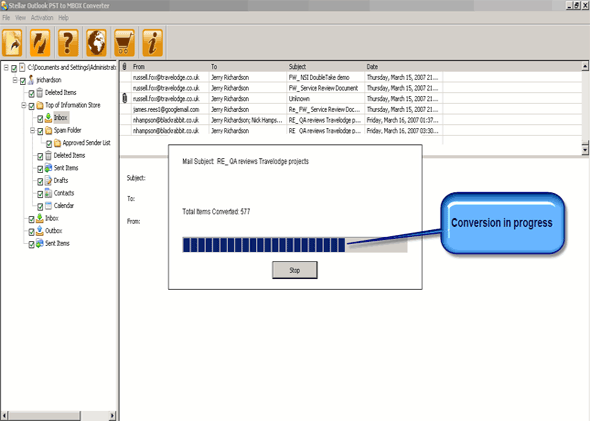The image size is (590, 421).
Task: Click the highlighted Inbox tray icon
Action: (49, 118)
